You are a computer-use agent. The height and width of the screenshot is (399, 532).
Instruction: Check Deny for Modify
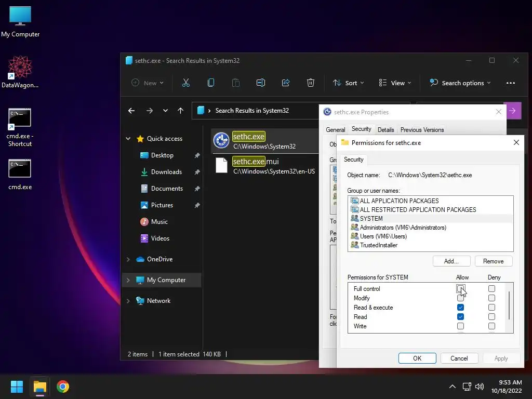[491, 298]
